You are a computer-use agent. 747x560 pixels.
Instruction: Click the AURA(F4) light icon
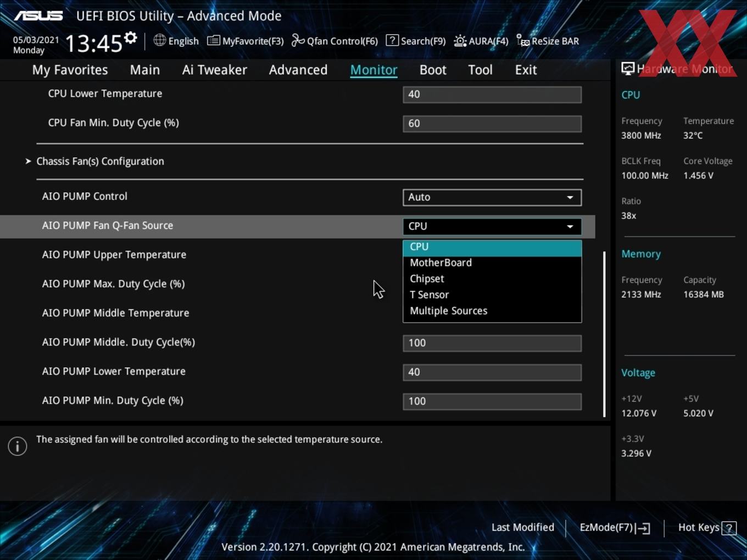(x=460, y=41)
